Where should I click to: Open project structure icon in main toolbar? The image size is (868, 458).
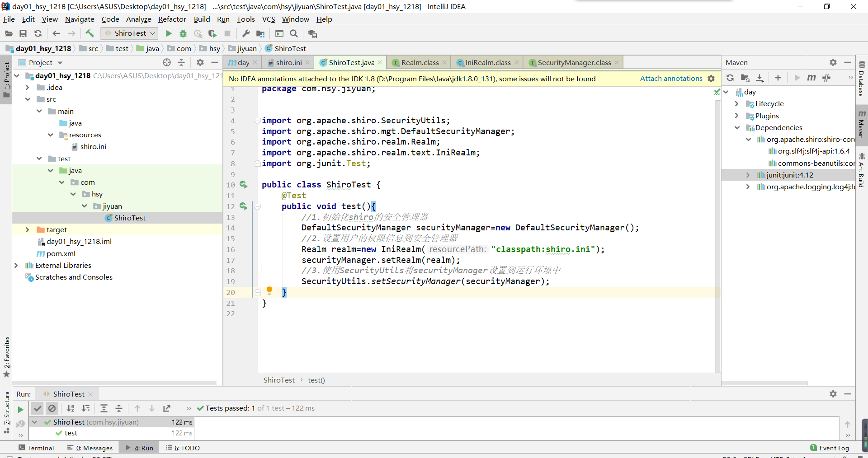click(x=260, y=33)
